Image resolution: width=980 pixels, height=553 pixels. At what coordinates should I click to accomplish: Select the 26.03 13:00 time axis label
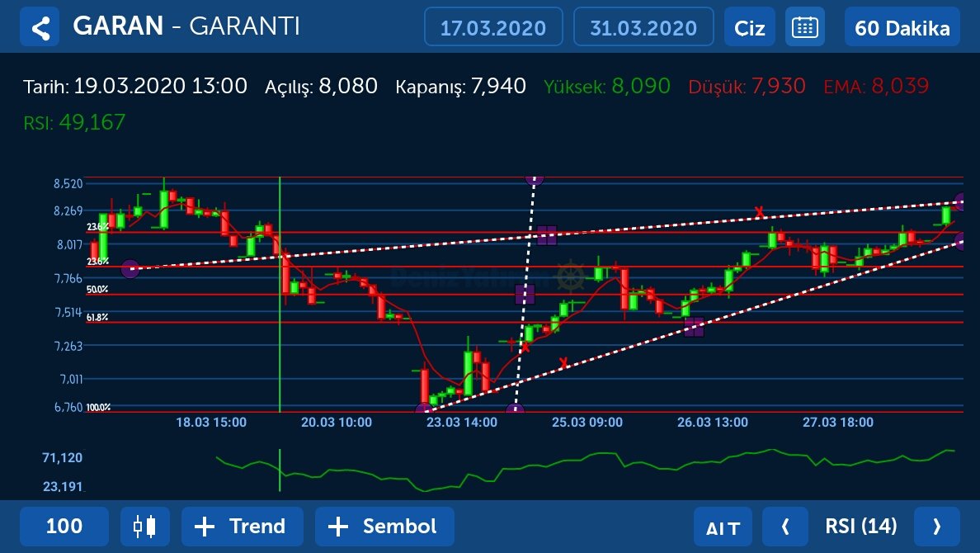tap(713, 423)
